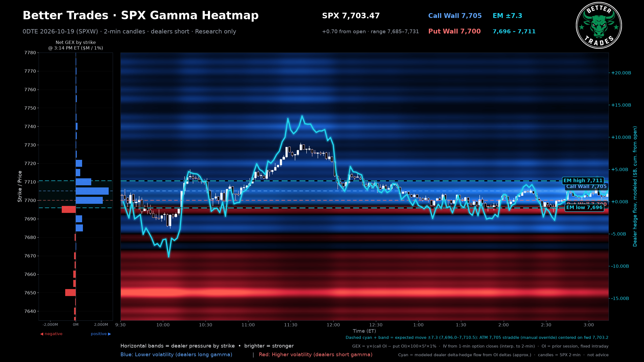The height and width of the screenshot is (362, 644).
Task: Click the '+0.00B' flow axis label
Action: pyautogui.click(x=620, y=202)
